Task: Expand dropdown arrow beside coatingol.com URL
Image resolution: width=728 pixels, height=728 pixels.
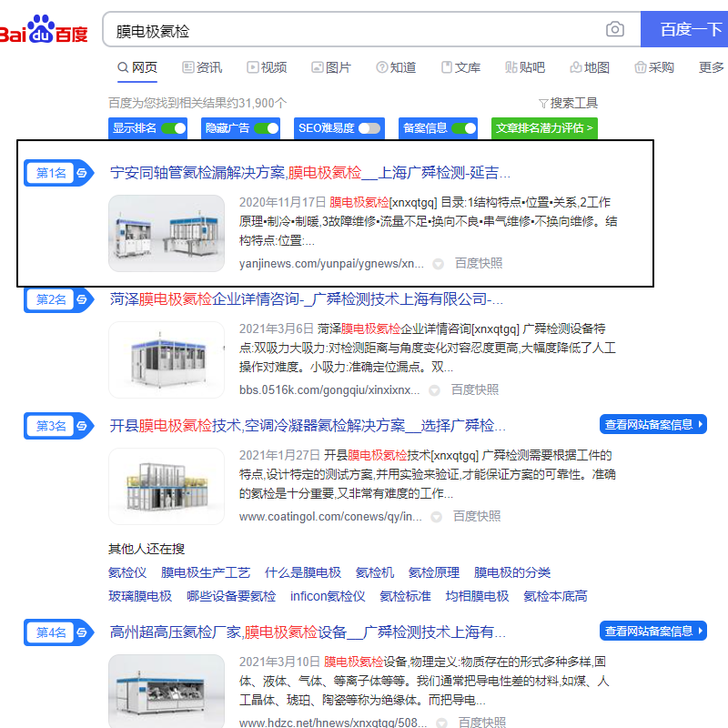Action: (x=436, y=517)
